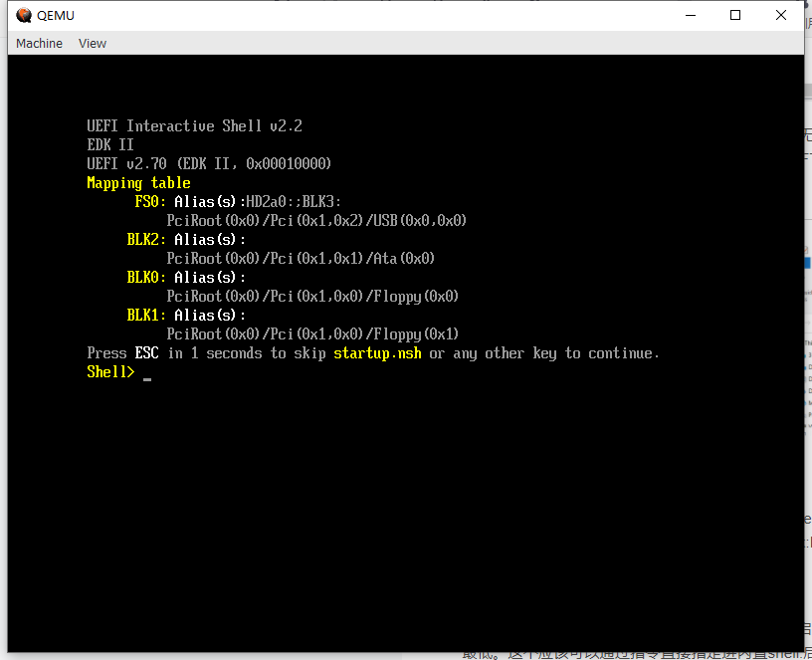Minimize the QEMU window
This screenshot has width=812, height=660.
coord(689,15)
